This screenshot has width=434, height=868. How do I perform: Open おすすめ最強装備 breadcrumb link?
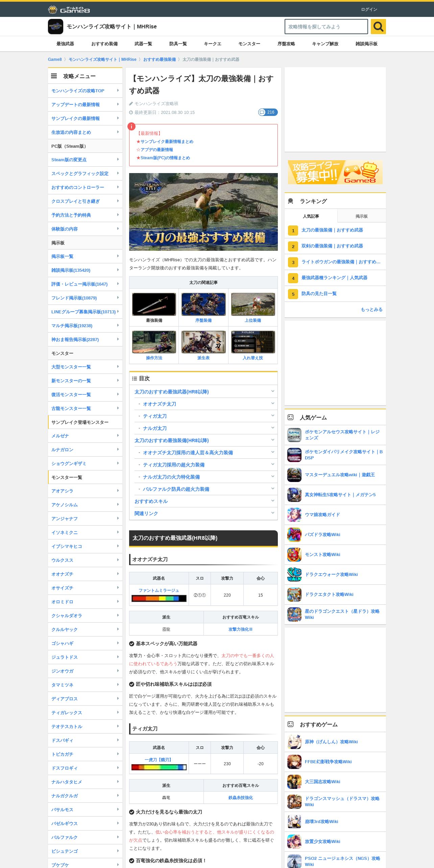[x=160, y=59]
